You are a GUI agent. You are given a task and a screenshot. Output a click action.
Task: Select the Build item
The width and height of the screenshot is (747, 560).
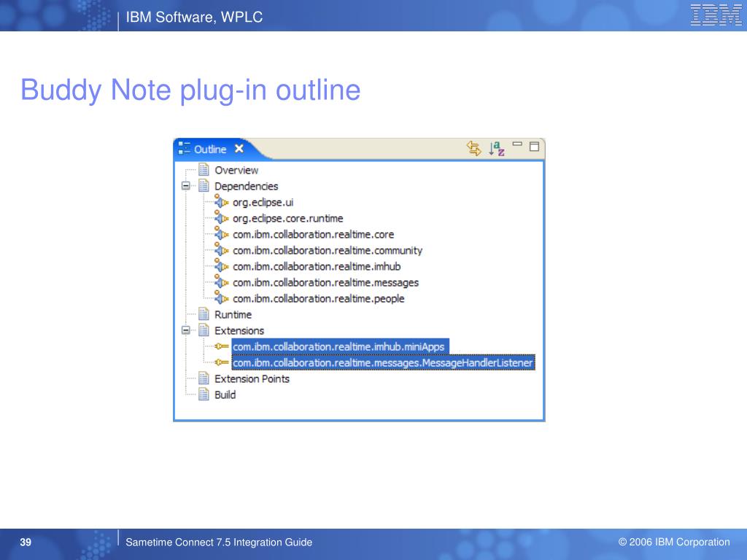coord(225,394)
